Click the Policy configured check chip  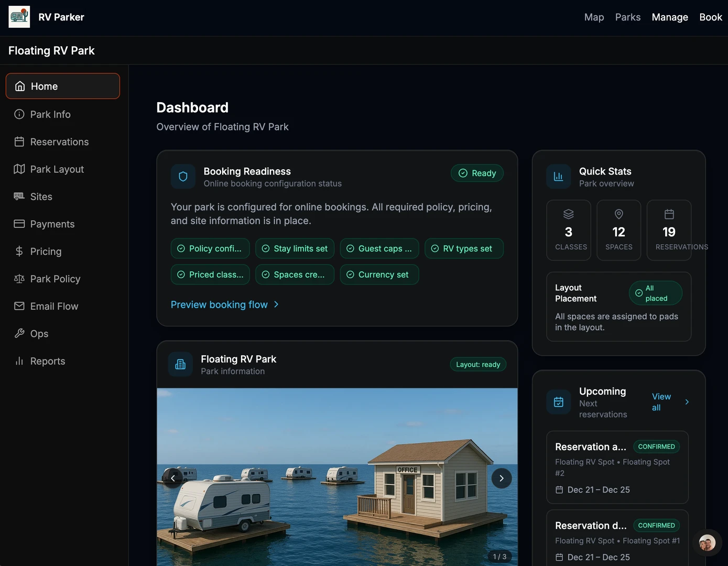coord(210,248)
